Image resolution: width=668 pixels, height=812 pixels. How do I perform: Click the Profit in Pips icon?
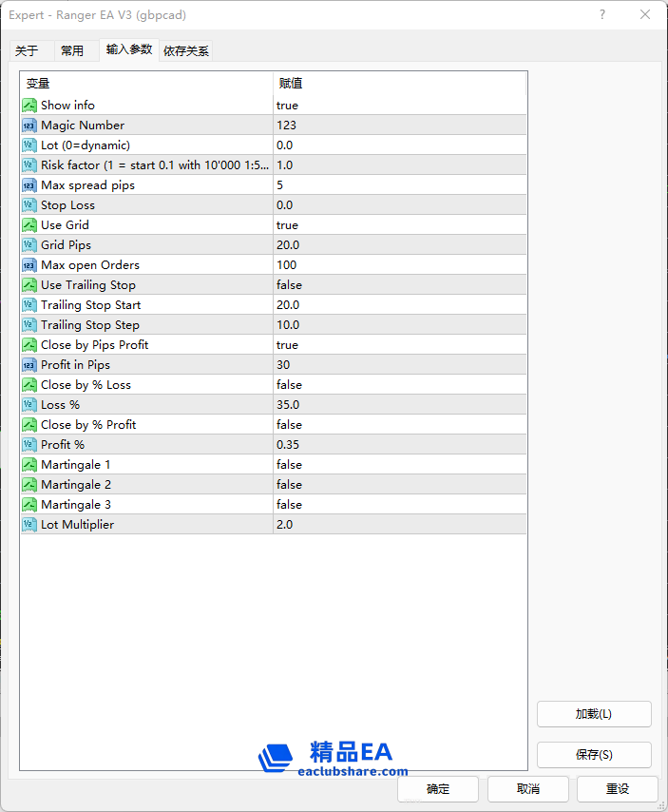pos(29,365)
